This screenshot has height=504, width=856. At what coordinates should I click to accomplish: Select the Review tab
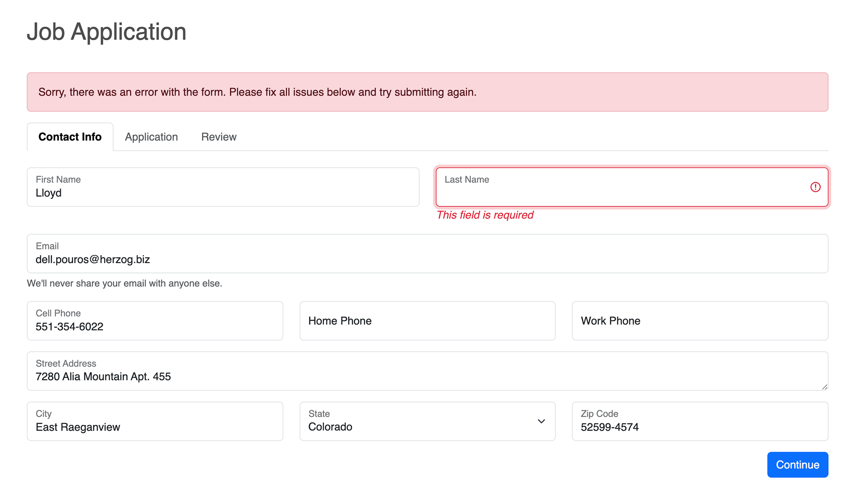tap(218, 136)
